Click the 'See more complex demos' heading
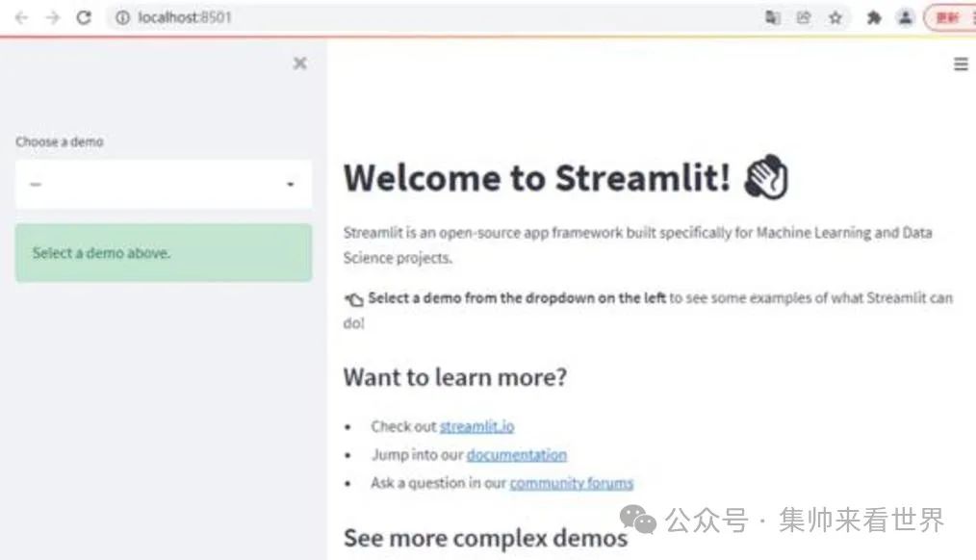This screenshot has height=560, width=976. (485, 538)
